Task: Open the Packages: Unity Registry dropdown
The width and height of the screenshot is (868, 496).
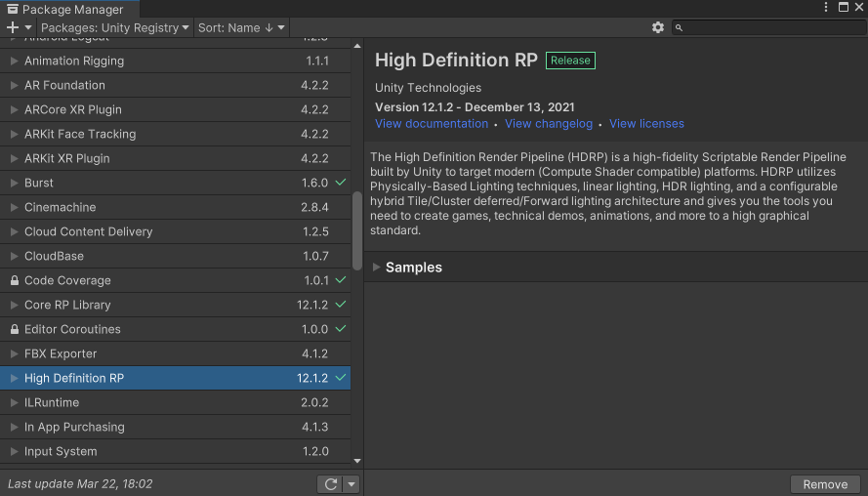Action: [115, 28]
